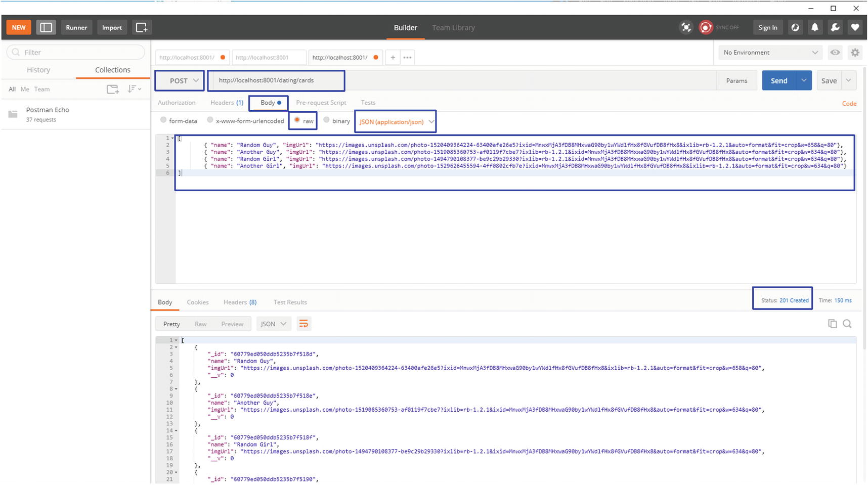The height and width of the screenshot is (485, 868).
Task: Open the Pre-request Script tab
Action: 321,103
